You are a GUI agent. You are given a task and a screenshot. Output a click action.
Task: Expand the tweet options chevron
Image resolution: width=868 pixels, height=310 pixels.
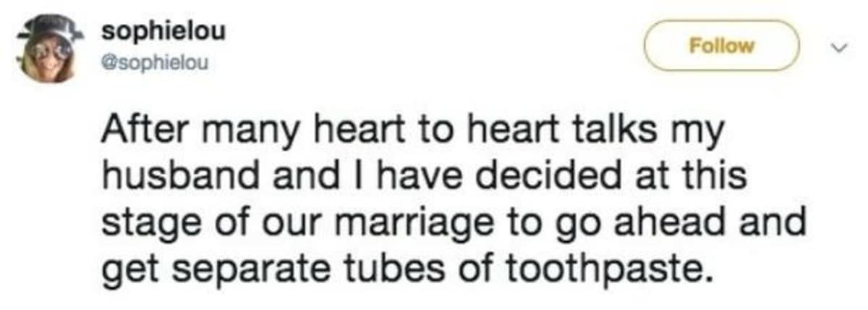841,48
